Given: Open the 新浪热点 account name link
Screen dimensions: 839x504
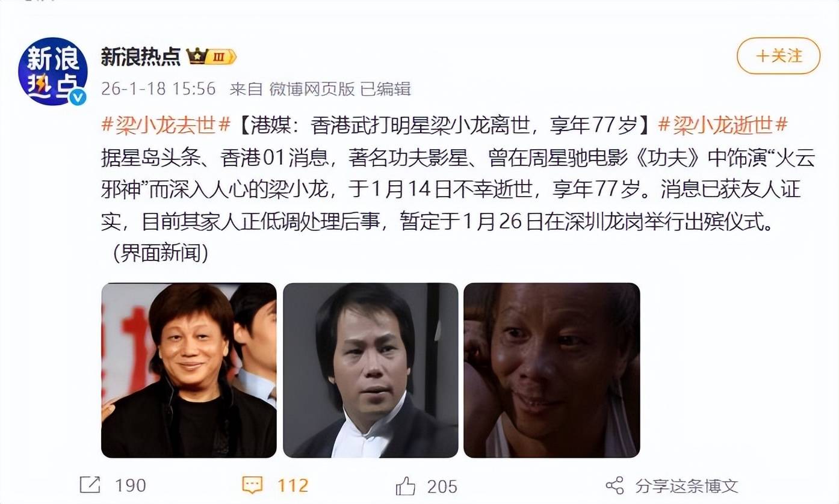Looking at the screenshot, I should click(x=140, y=57).
